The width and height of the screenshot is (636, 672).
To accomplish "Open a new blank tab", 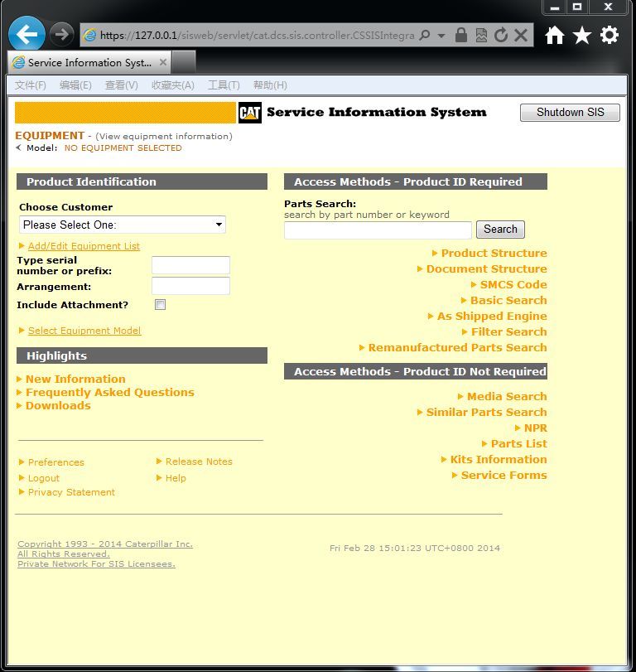I will tap(184, 62).
